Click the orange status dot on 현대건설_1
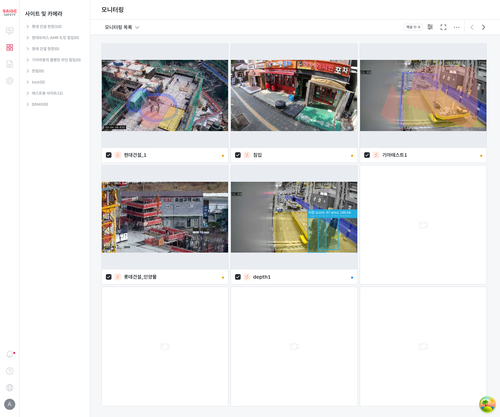 point(223,156)
